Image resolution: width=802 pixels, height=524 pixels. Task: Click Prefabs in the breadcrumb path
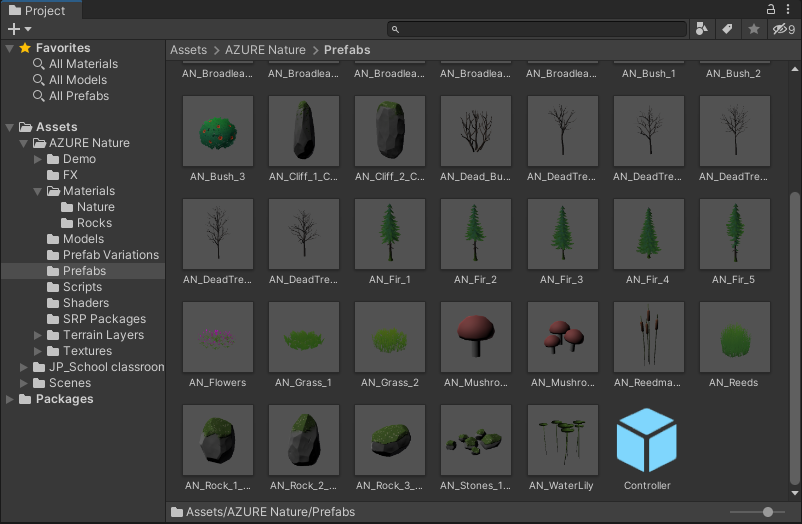347,50
